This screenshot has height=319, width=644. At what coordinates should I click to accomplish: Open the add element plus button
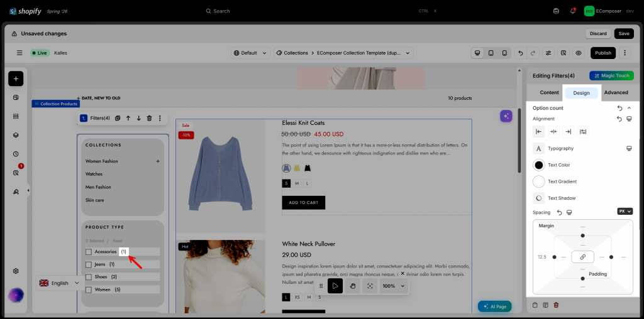16,78
